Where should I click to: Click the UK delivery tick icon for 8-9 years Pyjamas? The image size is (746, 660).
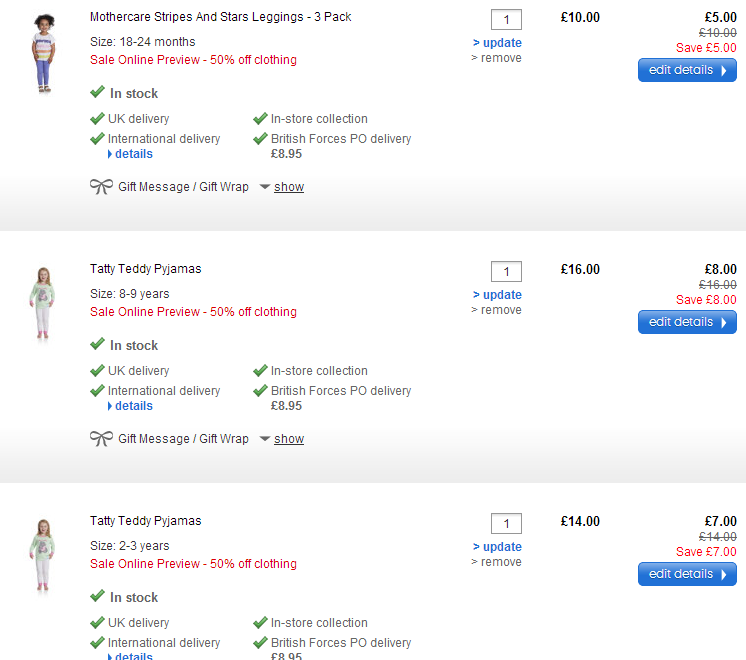[97, 371]
